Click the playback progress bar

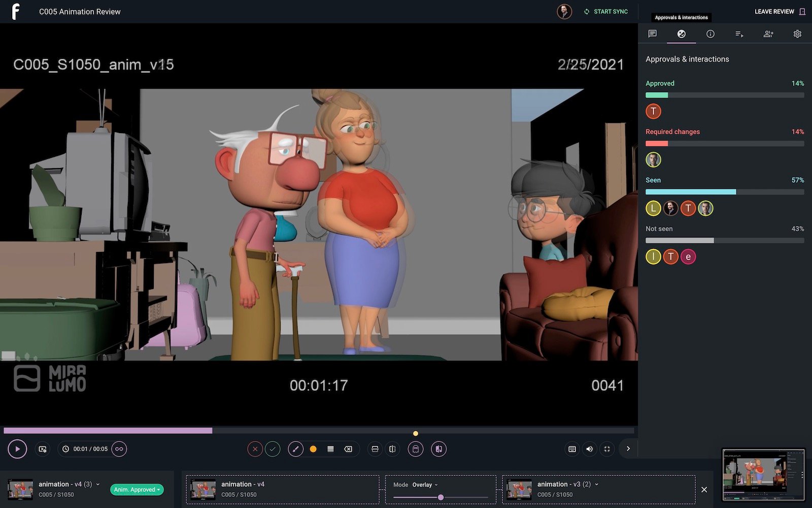point(320,430)
